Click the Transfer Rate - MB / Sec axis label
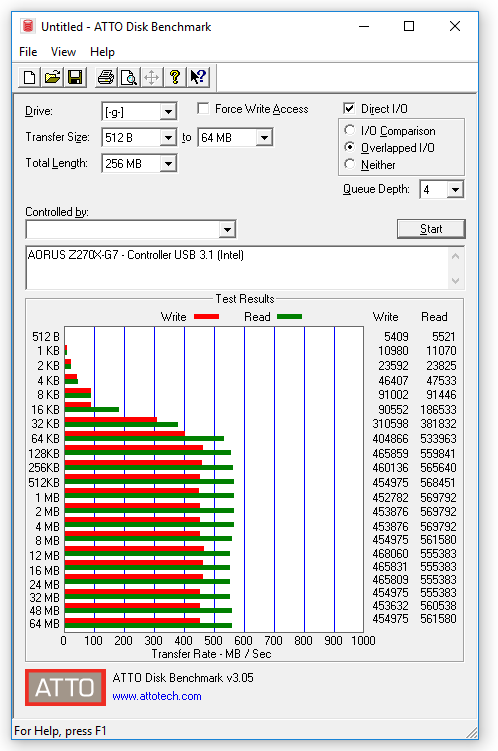498x751 pixels. pos(212,654)
